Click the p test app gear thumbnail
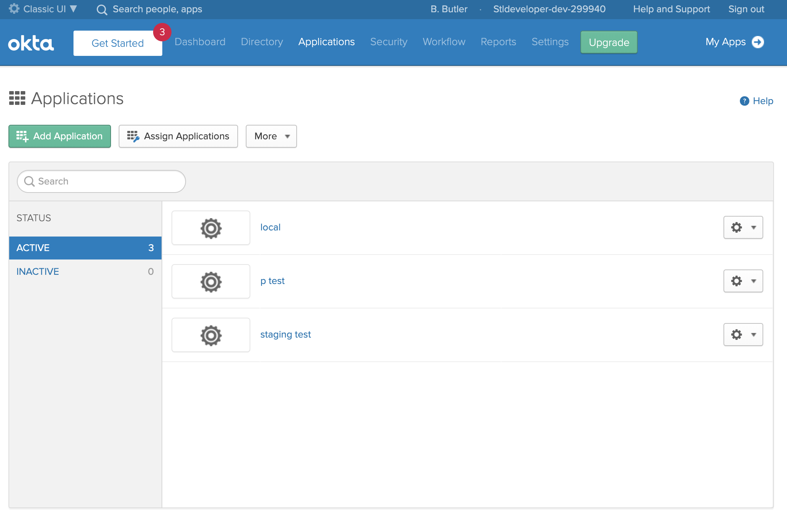The width and height of the screenshot is (787, 532). pyautogui.click(x=211, y=281)
